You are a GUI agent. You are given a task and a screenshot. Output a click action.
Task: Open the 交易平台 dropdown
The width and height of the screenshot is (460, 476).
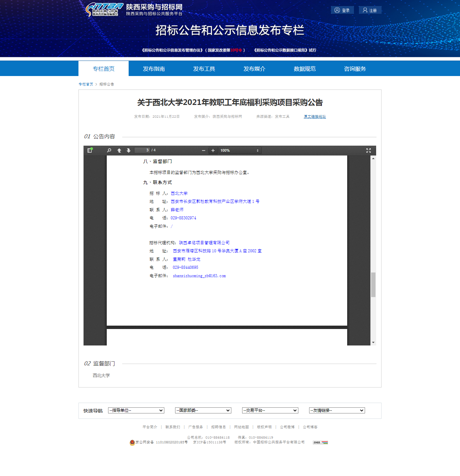point(270,410)
